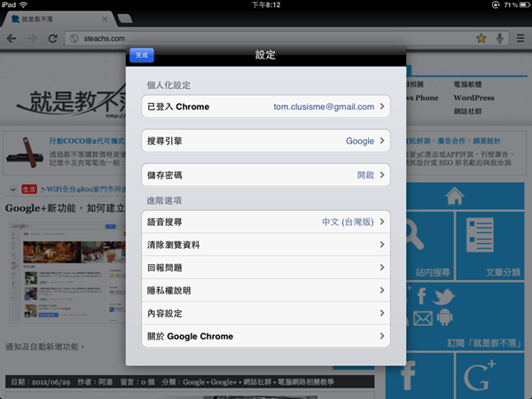This screenshot has height=399, width=532.
Task: Open the 隱私權說明 privacy row
Action: [266, 291]
